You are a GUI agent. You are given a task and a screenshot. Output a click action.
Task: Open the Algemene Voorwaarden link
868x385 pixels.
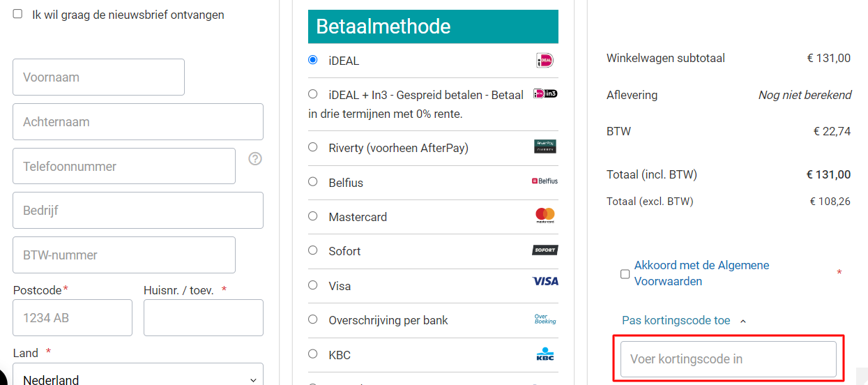[x=701, y=273]
